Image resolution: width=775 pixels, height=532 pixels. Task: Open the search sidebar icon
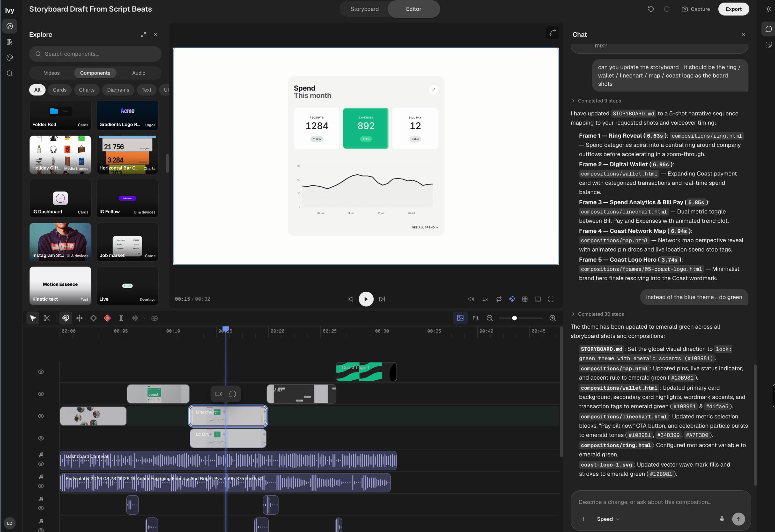[10, 73]
